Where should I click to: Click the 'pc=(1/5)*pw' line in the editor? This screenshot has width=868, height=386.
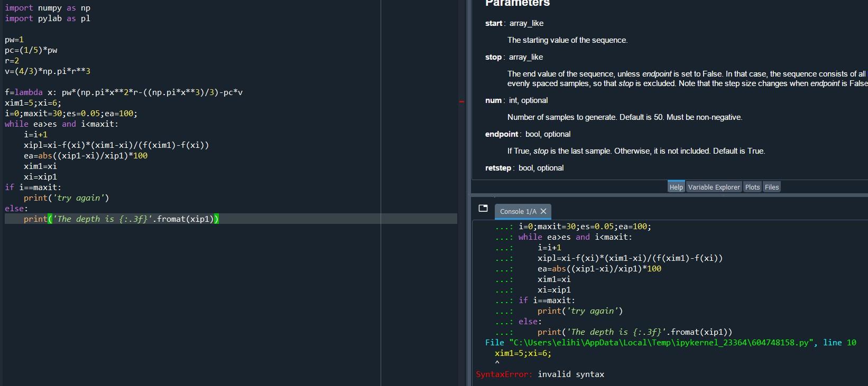click(31, 50)
